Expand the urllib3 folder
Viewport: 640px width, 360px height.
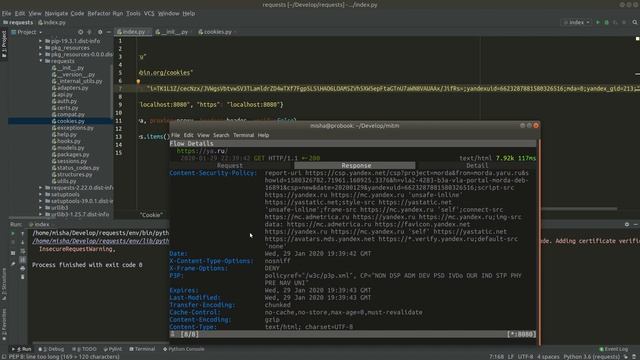point(41,207)
